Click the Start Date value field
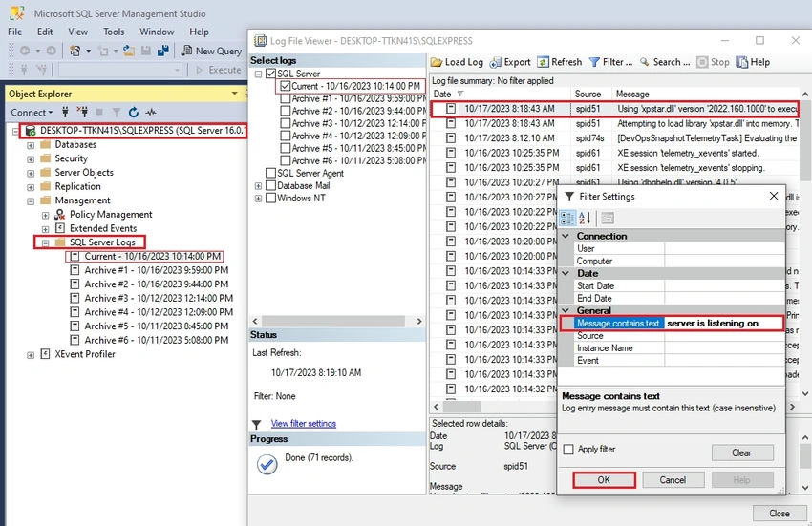 [724, 285]
